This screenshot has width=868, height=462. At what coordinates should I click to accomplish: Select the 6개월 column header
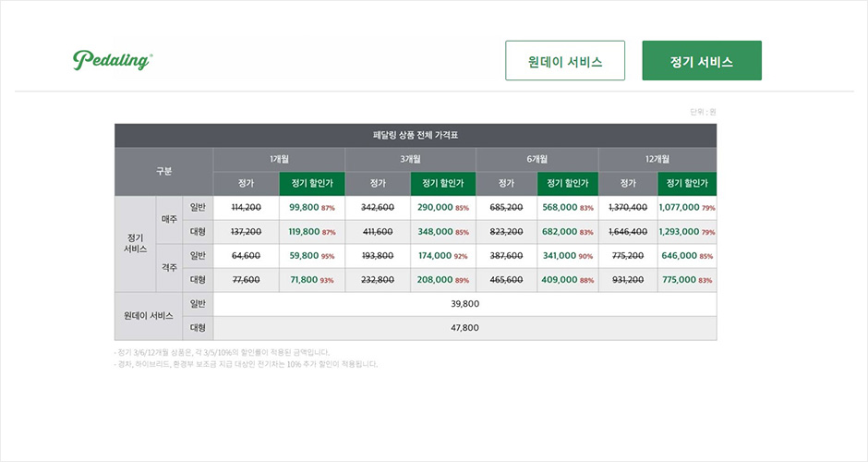coord(537,159)
